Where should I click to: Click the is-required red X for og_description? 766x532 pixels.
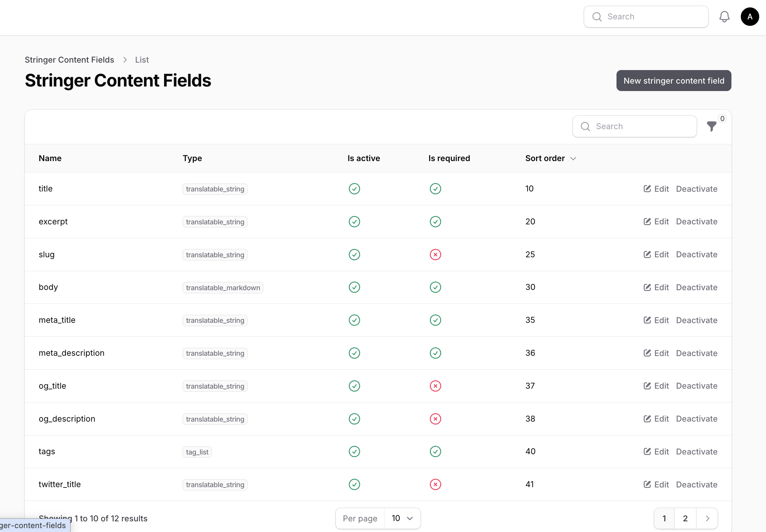tap(435, 419)
